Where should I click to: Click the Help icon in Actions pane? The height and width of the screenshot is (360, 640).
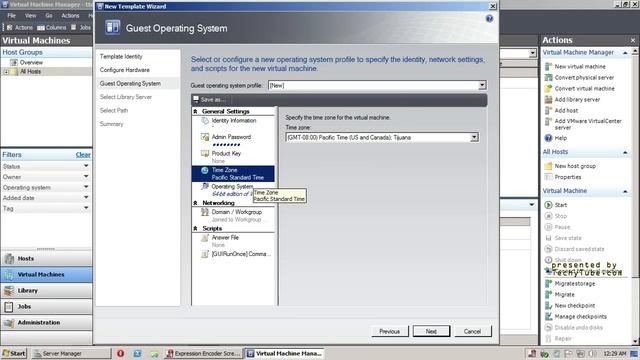(549, 138)
